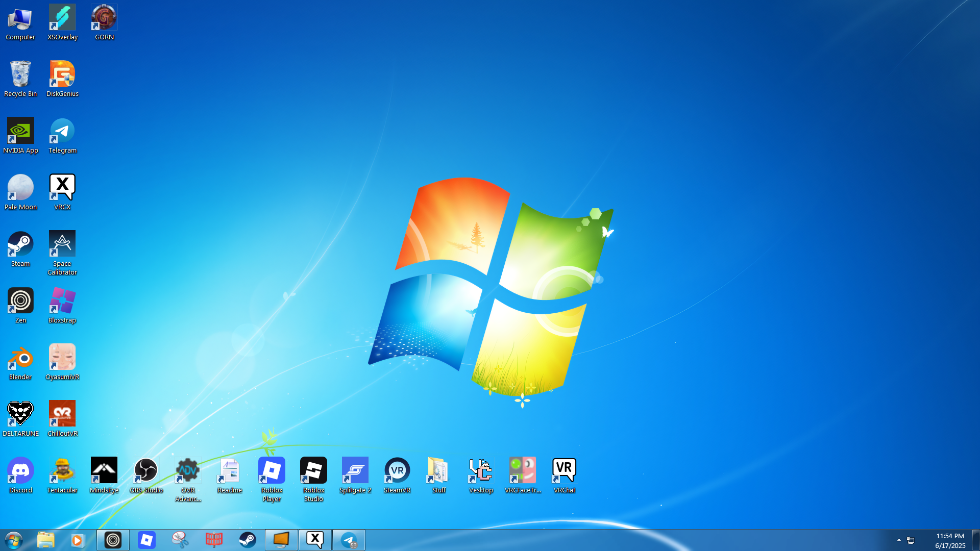This screenshot has height=551, width=980.
Task: Show hidden system tray icons
Action: click(x=899, y=540)
